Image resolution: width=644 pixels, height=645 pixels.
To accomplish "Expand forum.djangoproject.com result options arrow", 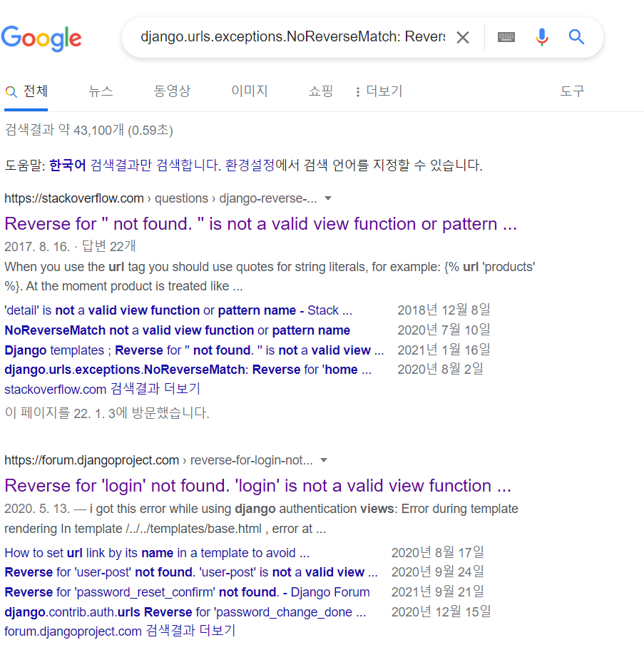I will (324, 460).
